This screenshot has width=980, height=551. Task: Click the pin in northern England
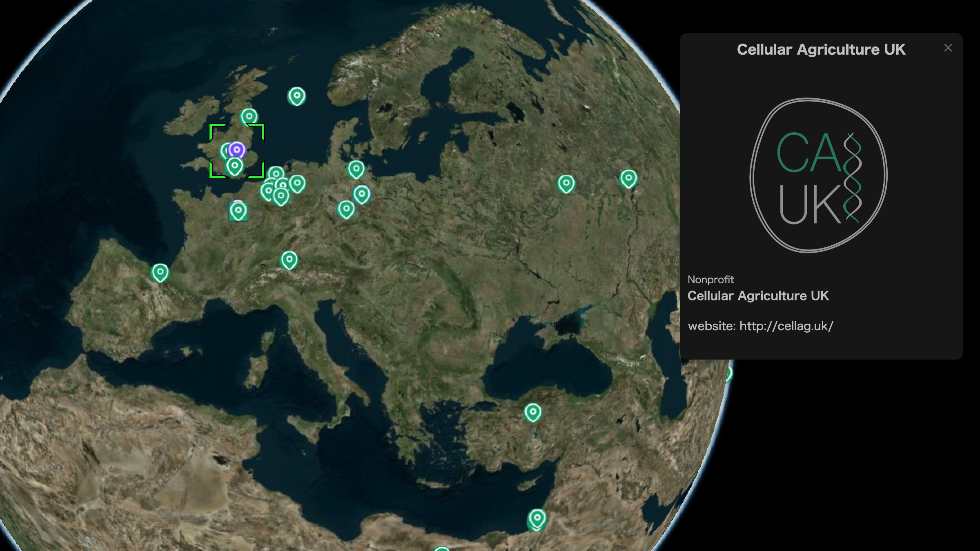point(249,116)
